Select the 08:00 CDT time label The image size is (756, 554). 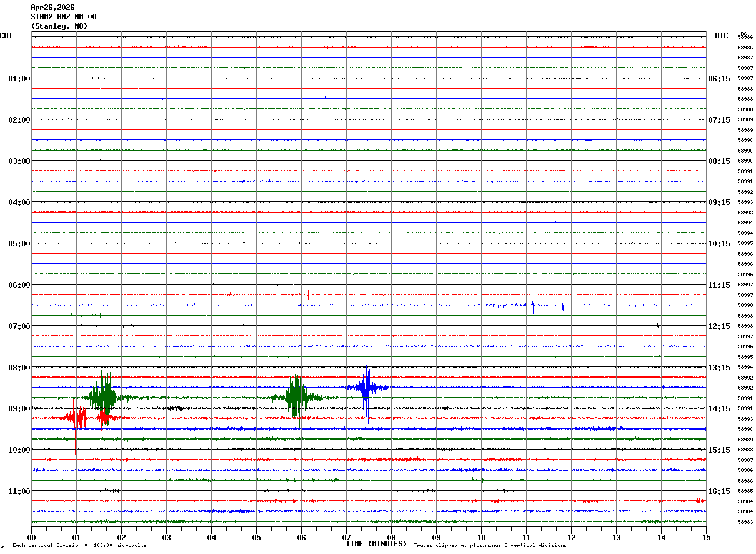[19, 368]
